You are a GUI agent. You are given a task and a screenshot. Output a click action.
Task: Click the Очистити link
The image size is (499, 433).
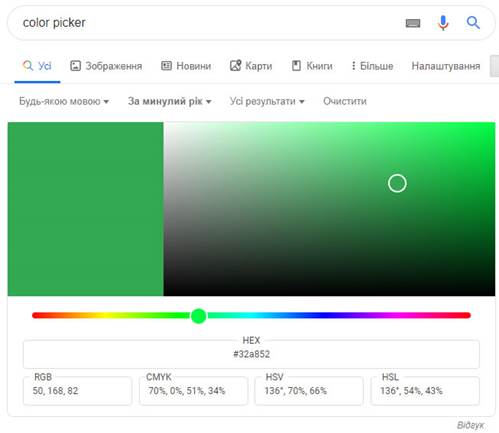coord(345,101)
